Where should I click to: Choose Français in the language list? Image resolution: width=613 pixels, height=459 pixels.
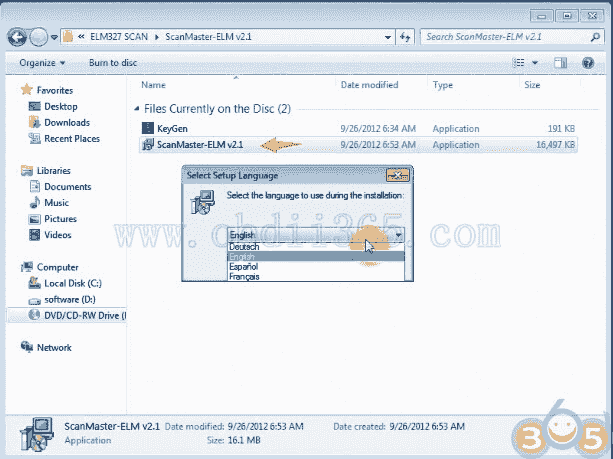(316, 276)
